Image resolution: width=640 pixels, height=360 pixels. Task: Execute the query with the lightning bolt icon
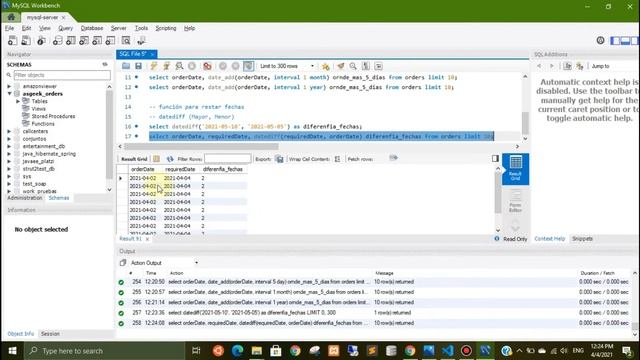[x=153, y=66]
